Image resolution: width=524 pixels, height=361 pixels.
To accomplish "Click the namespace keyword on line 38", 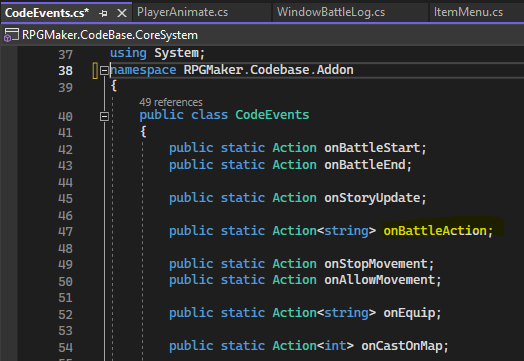I will coord(143,70).
